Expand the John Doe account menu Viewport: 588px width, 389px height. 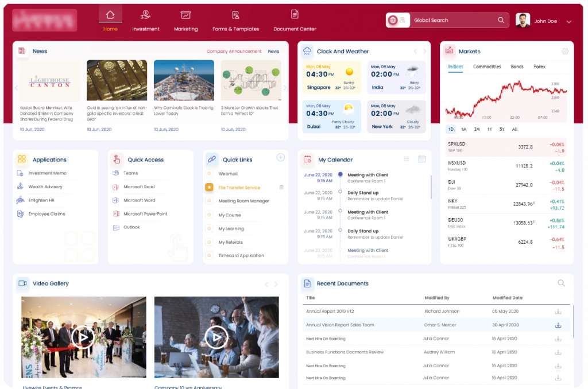click(569, 22)
